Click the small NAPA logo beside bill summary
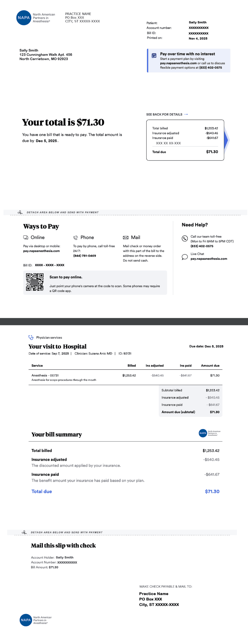The height and width of the screenshot is (644, 248). pyautogui.click(x=203, y=433)
